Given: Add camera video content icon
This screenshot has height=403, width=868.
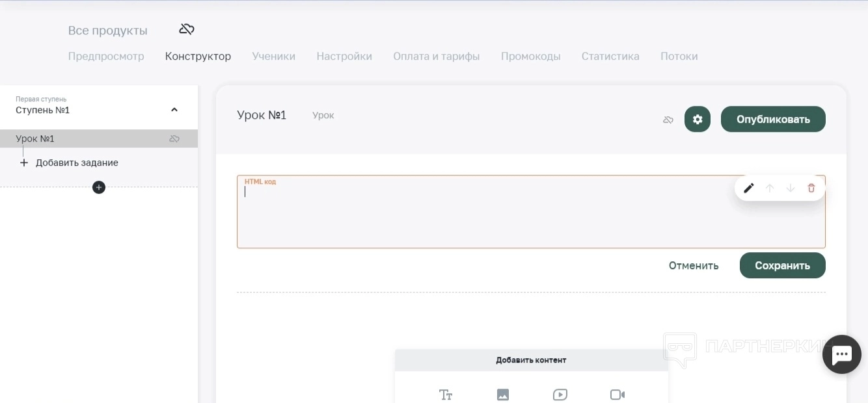Looking at the screenshot, I should (617, 395).
